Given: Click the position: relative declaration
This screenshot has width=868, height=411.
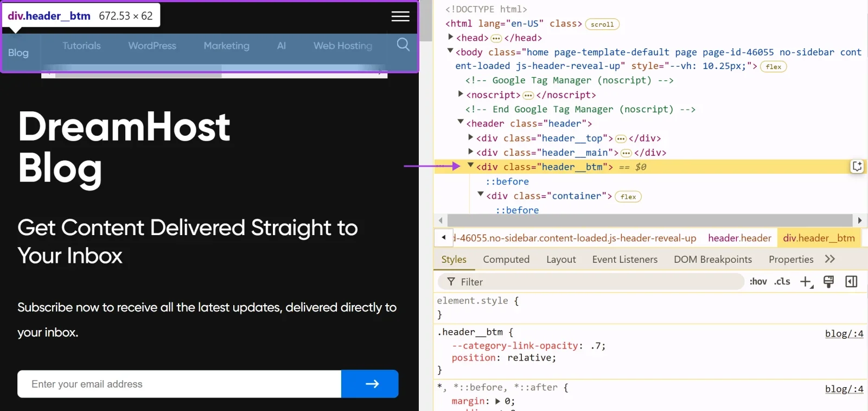Looking at the screenshot, I should [504, 358].
